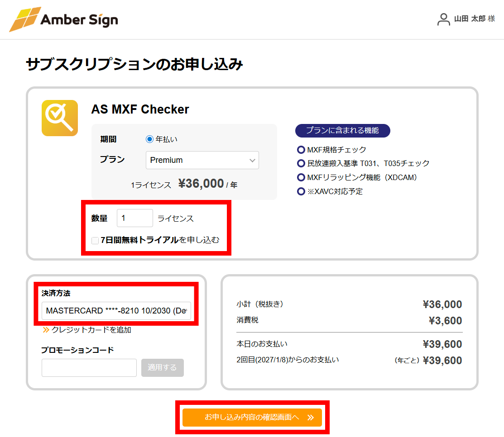Click the AS MXF Checker magnifier product icon

(59, 118)
